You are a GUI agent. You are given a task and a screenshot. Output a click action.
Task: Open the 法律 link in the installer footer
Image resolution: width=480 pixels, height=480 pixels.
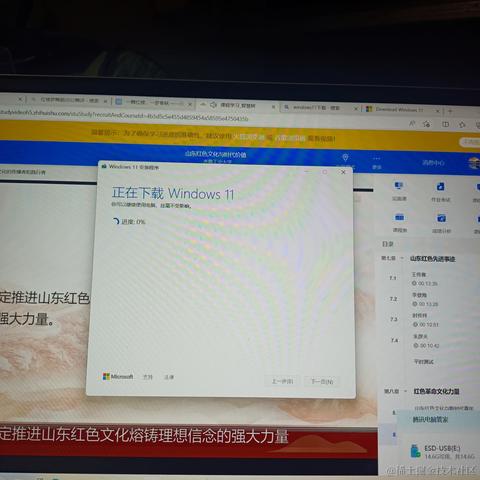coord(169,377)
